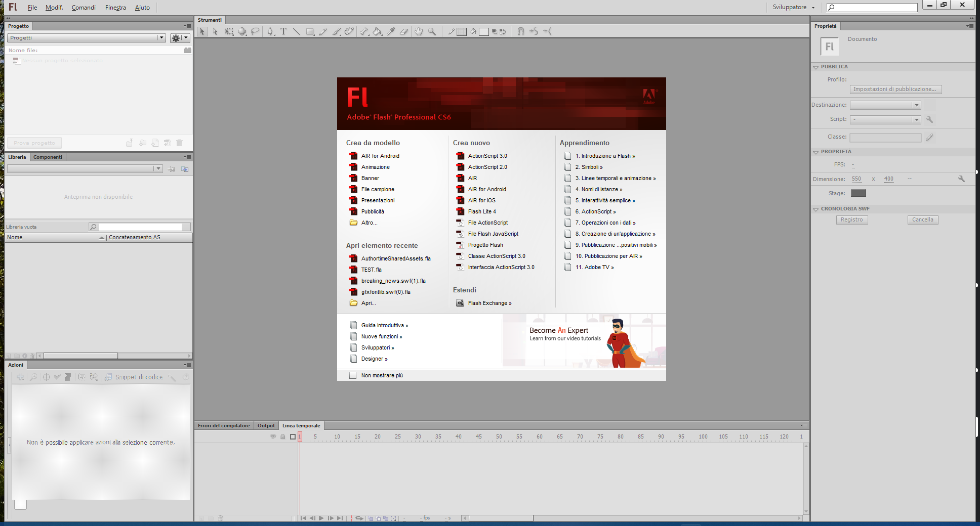Select the Hand tool
This screenshot has height=526, width=980.
419,31
